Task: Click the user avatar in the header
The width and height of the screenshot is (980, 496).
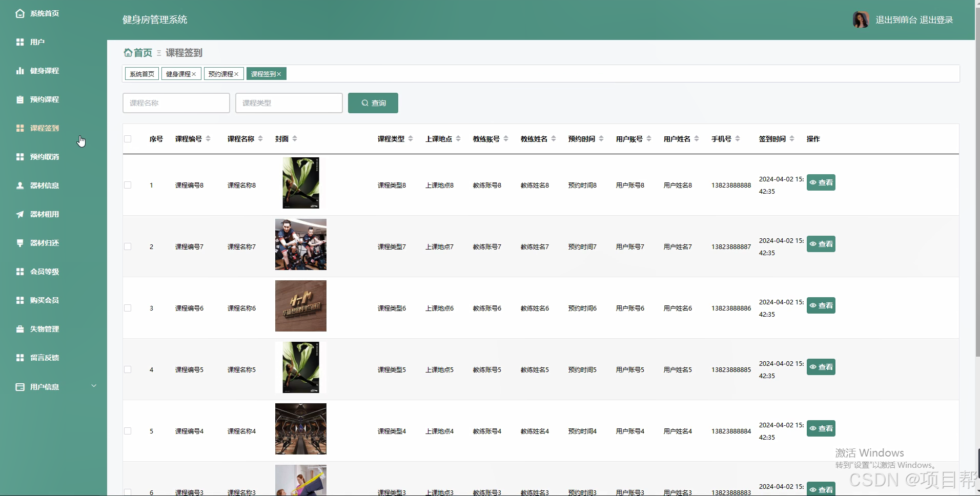Action: tap(861, 19)
